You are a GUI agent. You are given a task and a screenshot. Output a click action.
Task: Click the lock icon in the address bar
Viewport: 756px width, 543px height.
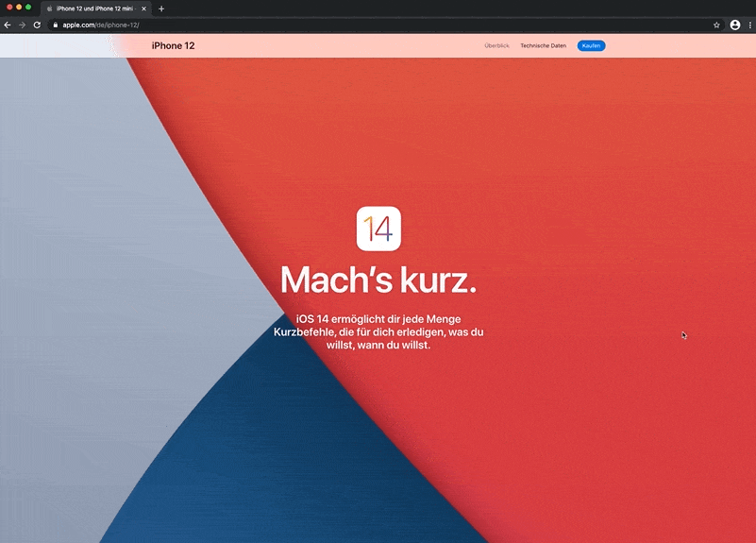coord(56,25)
